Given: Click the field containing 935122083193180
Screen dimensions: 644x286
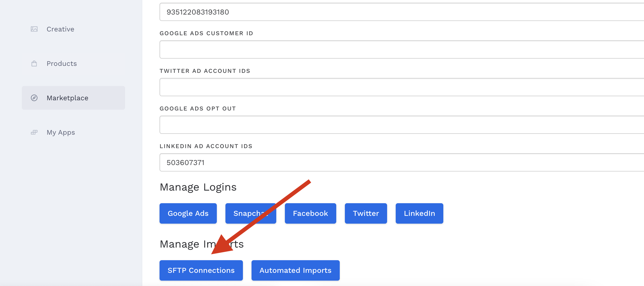Looking at the screenshot, I should tap(401, 12).
